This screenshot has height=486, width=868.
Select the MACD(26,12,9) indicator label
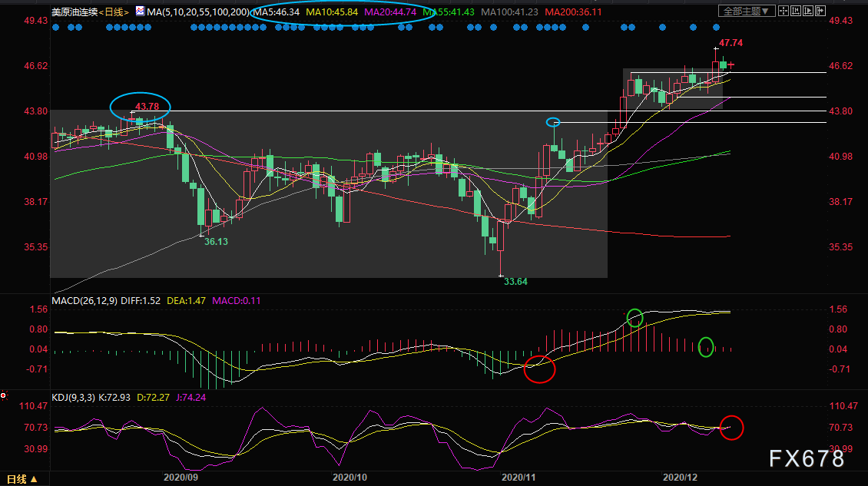point(84,300)
